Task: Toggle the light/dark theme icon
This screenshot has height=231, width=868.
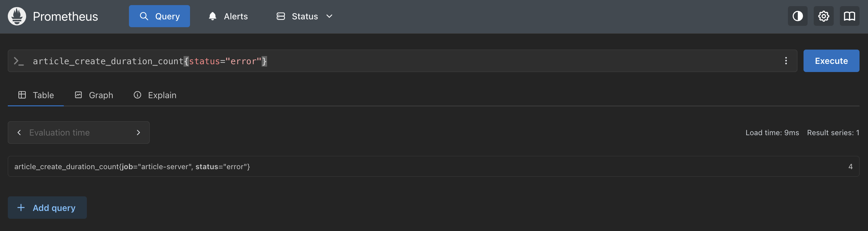Action: 797,16
